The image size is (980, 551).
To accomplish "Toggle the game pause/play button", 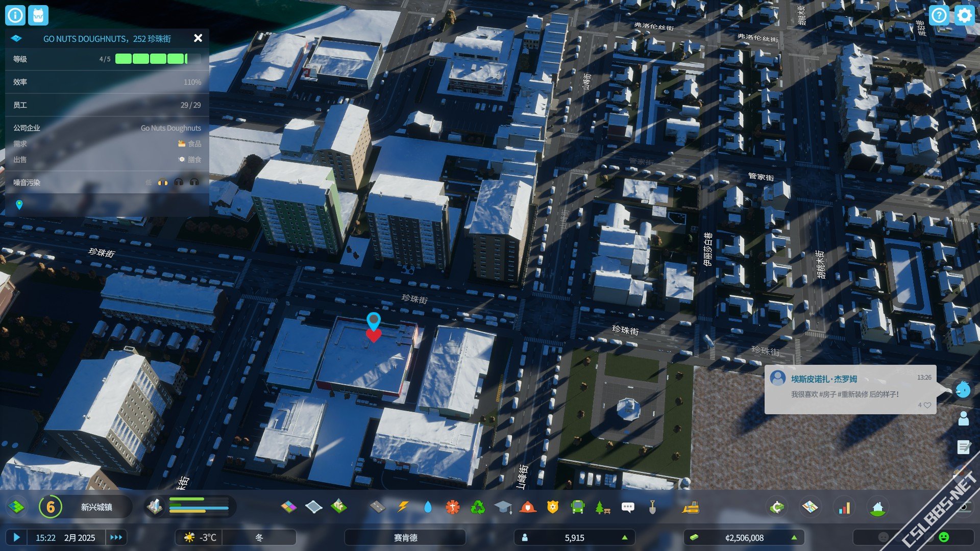I will pos(16,537).
